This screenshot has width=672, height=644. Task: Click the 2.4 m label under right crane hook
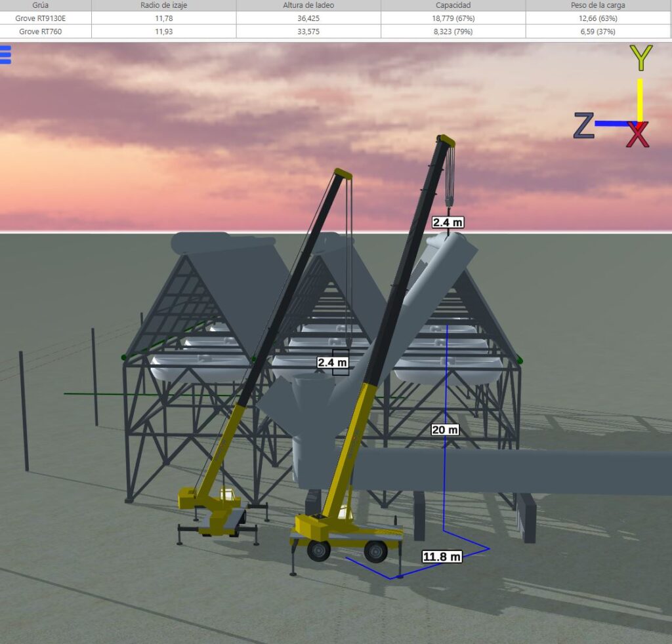pyautogui.click(x=448, y=222)
